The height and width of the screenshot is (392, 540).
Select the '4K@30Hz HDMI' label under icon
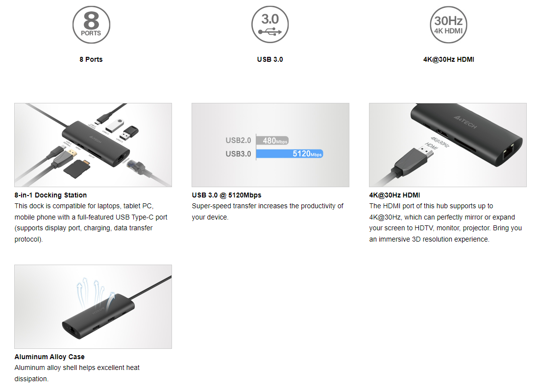(448, 59)
